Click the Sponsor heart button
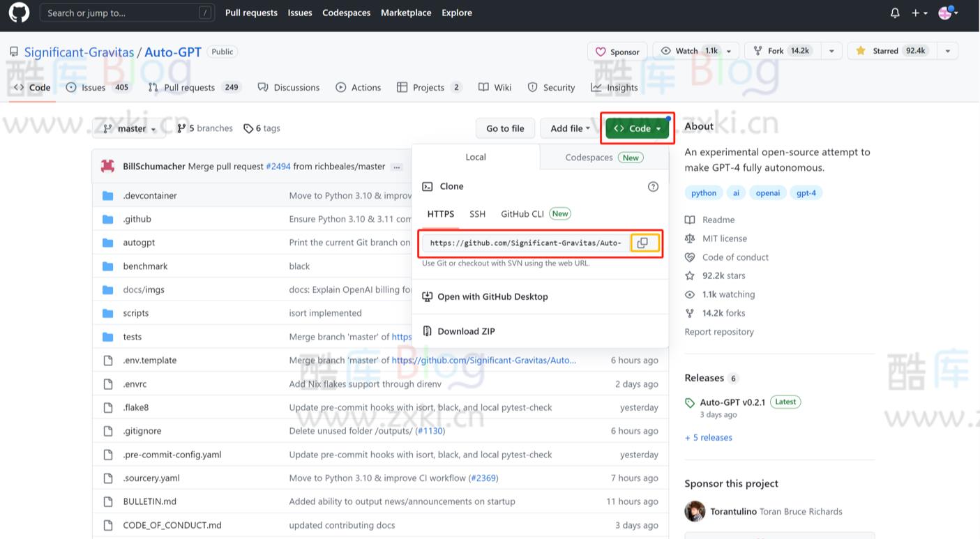 (617, 52)
